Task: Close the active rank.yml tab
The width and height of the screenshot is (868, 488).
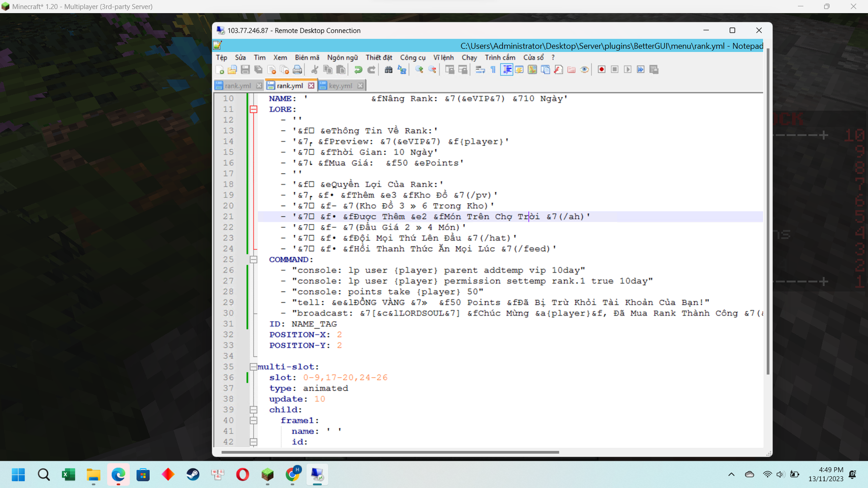Action: click(x=311, y=86)
